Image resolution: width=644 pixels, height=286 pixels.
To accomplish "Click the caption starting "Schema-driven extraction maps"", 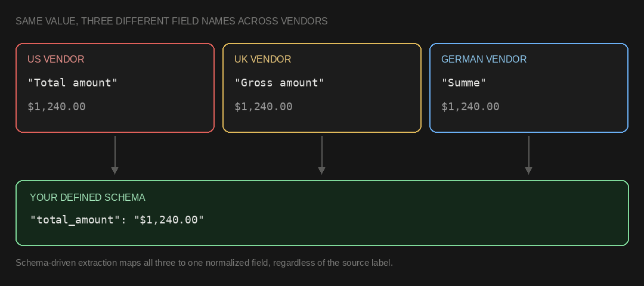I will [204, 263].
